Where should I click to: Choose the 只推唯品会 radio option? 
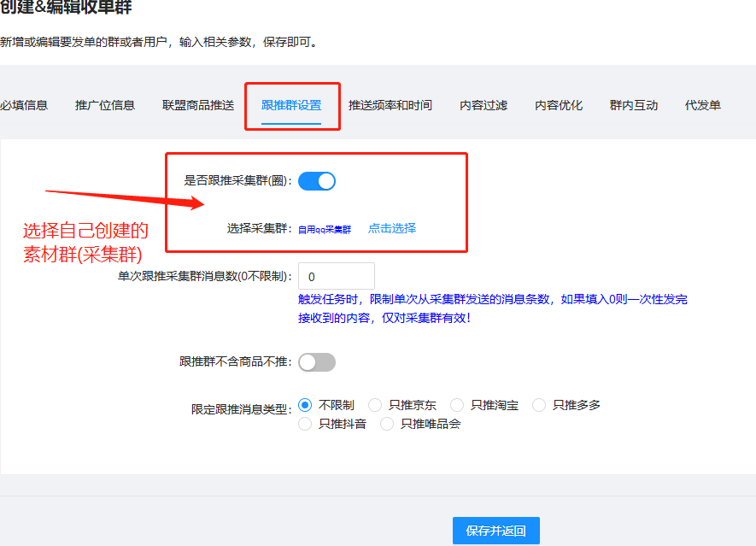pos(387,424)
